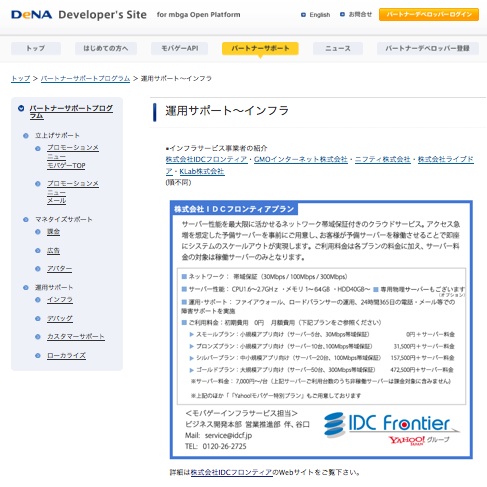Open the お問合せ contact link

[x=360, y=14]
